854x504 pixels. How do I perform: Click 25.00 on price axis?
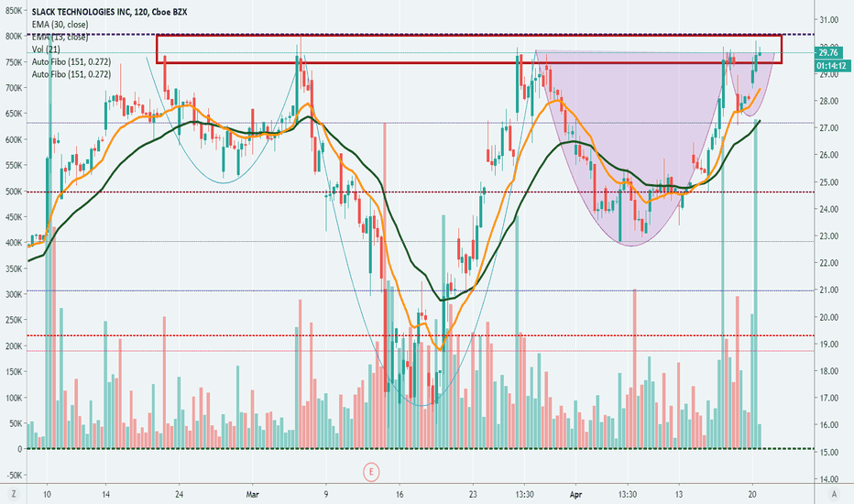827,182
